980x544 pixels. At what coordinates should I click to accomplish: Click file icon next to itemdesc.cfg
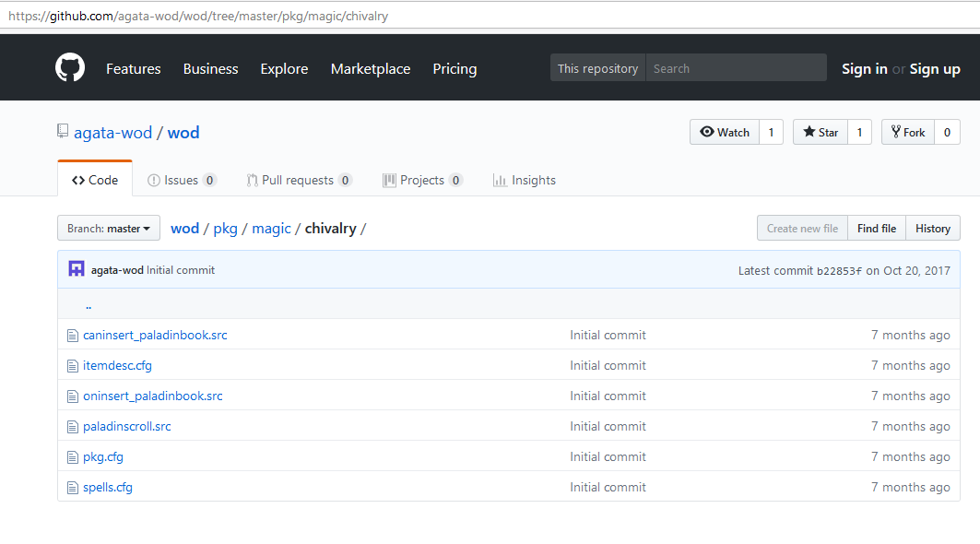tap(73, 366)
